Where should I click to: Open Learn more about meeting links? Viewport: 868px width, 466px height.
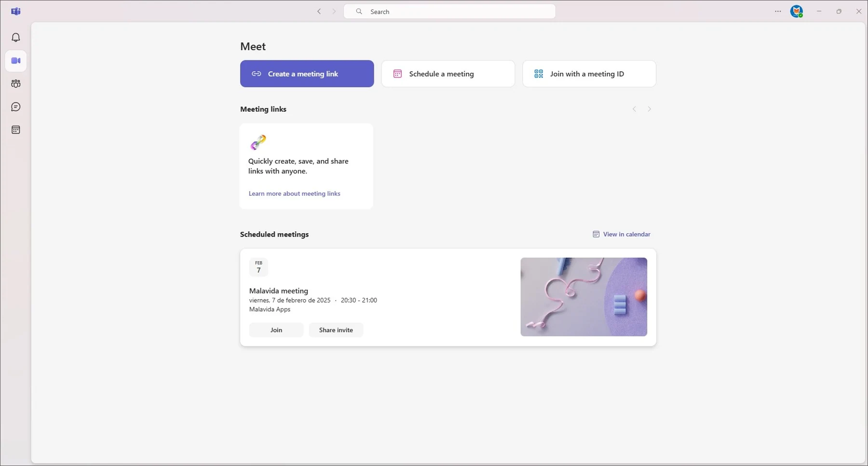click(x=294, y=194)
